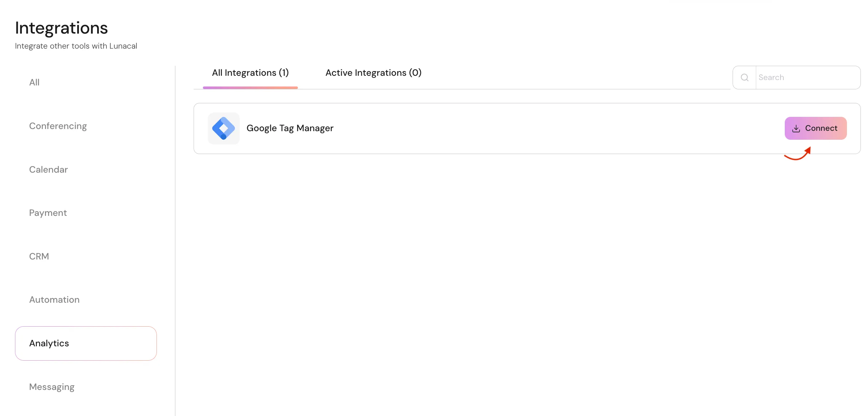868x416 pixels.
Task: Focus the Search input field
Action: pos(807,78)
